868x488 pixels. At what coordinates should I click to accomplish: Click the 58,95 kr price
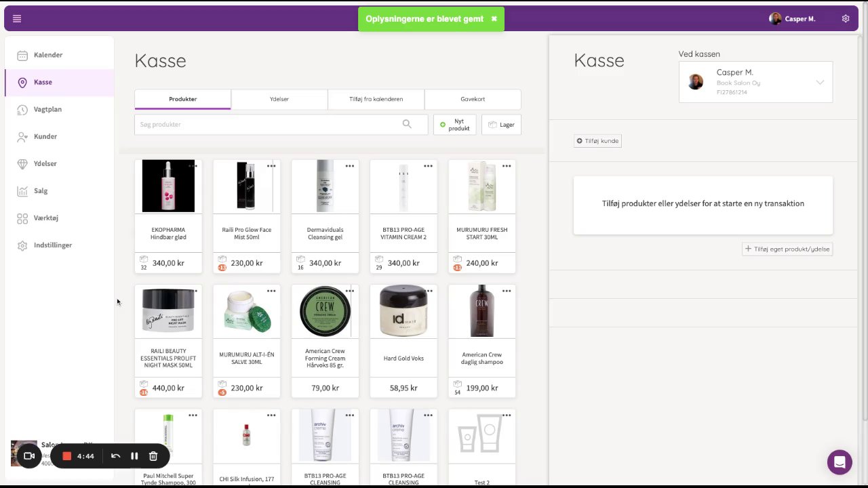click(403, 388)
